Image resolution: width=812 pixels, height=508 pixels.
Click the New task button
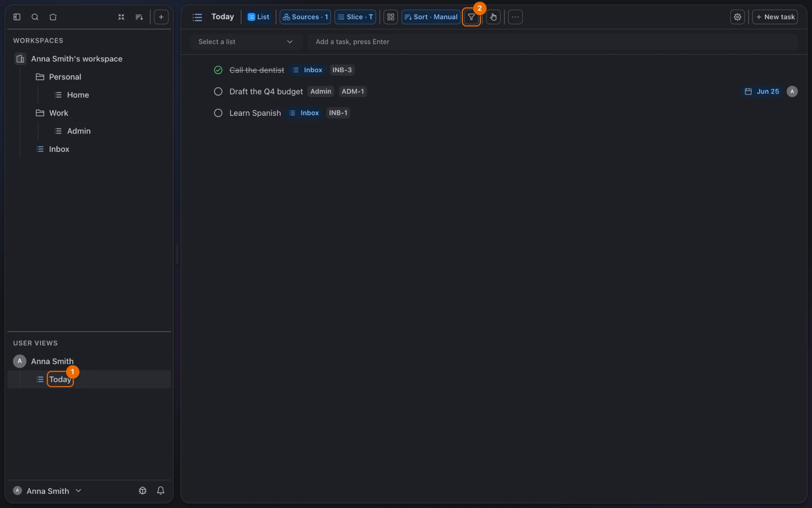coord(775,17)
